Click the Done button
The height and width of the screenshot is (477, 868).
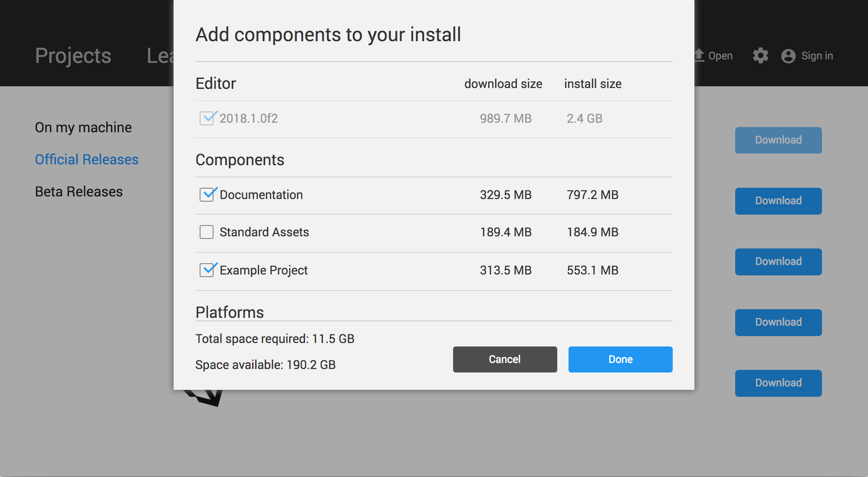[620, 359]
